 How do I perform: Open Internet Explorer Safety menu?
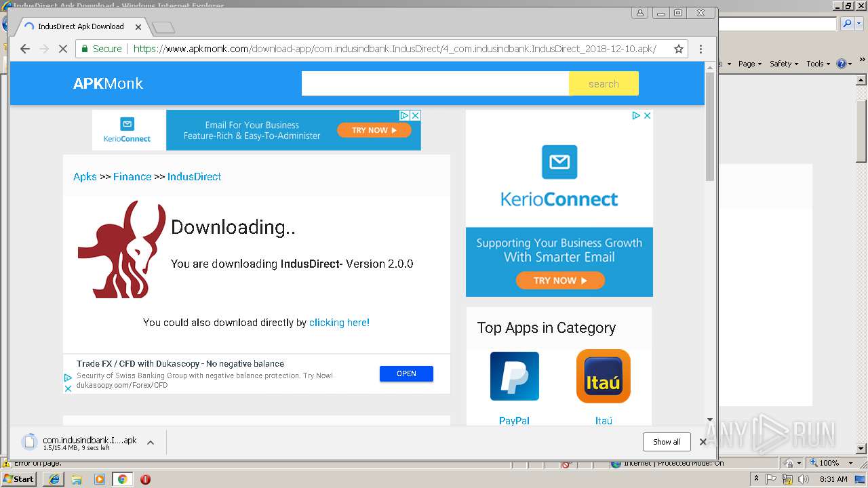coord(783,64)
